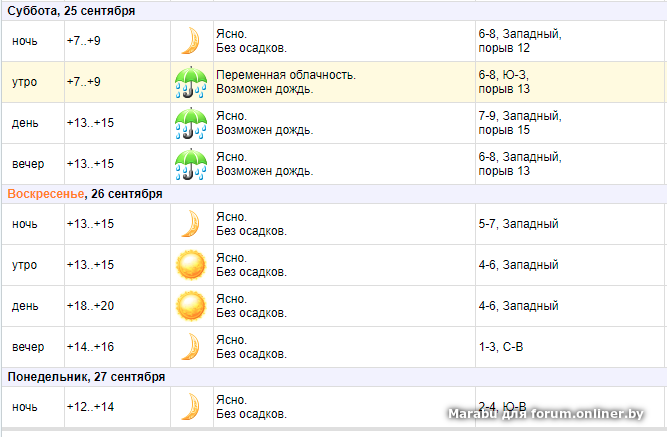Click wind '6-8, Западный, порыв 13'
Screen dimensions: 667x437
click(520, 164)
